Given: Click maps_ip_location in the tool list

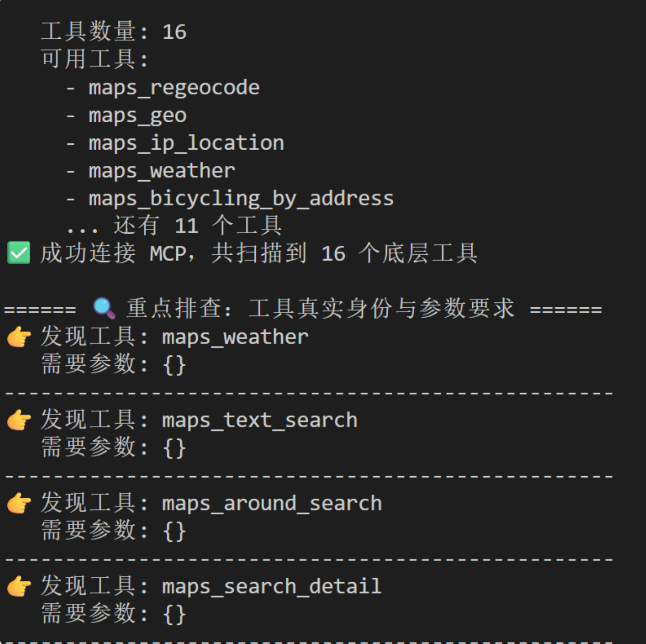Looking at the screenshot, I should click(187, 143).
